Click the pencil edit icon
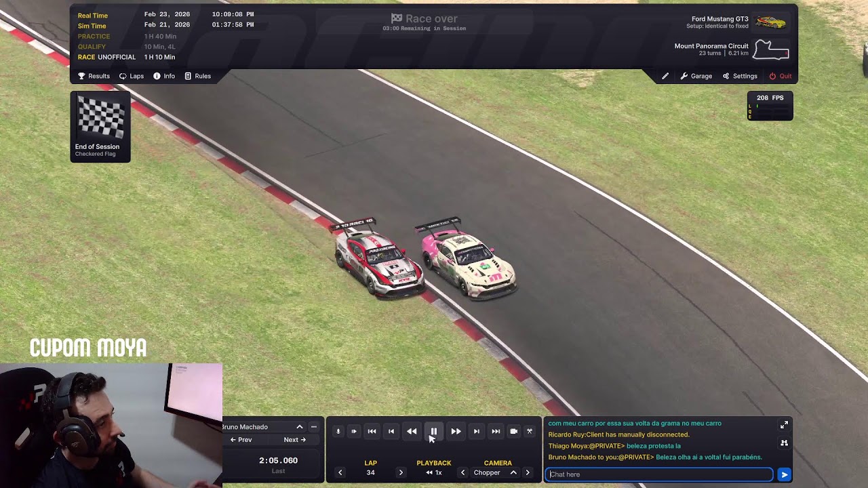The height and width of the screenshot is (488, 868). pos(665,76)
